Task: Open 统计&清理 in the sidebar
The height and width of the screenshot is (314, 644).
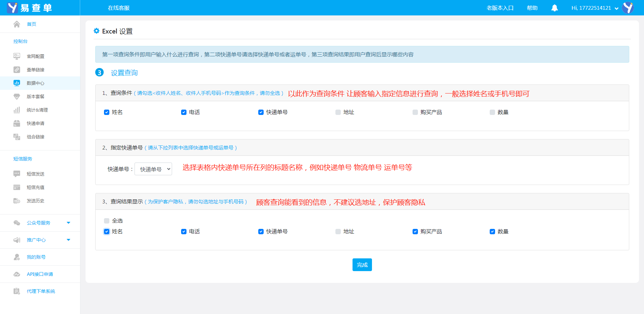Action: click(37, 110)
